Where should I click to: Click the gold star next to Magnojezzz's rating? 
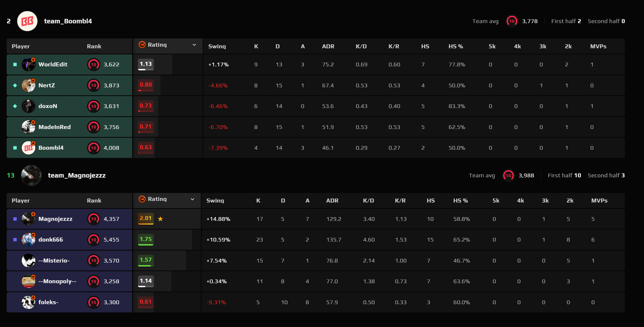[160, 219]
